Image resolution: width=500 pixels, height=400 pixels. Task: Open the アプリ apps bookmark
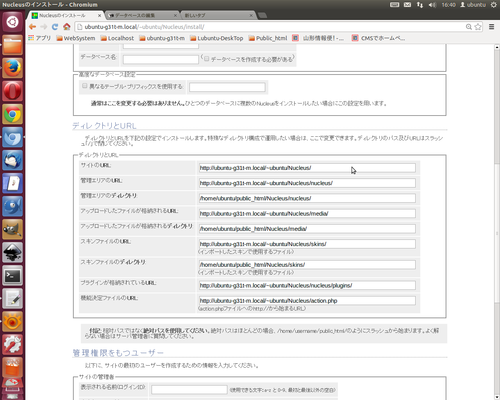[x=40, y=38]
